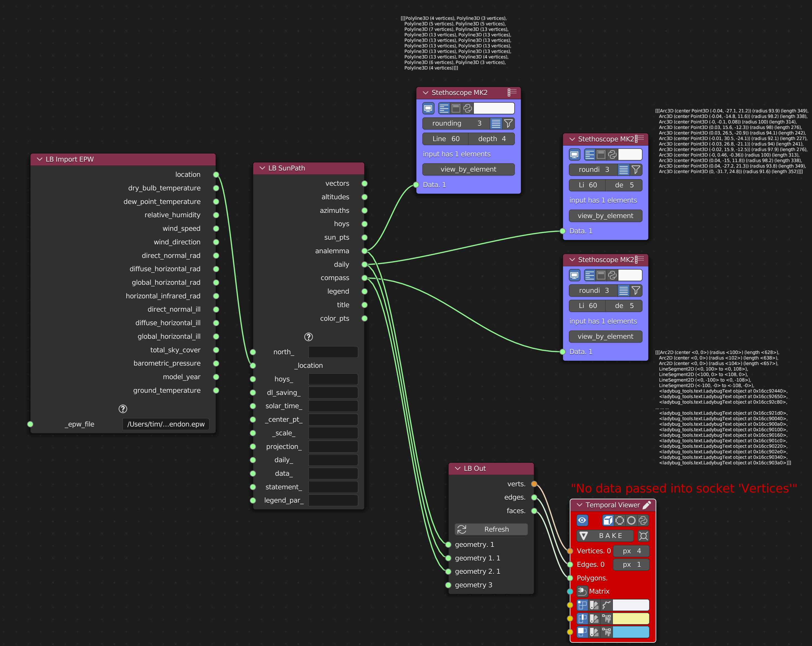Collapse the LB SunPath node

[x=263, y=168]
